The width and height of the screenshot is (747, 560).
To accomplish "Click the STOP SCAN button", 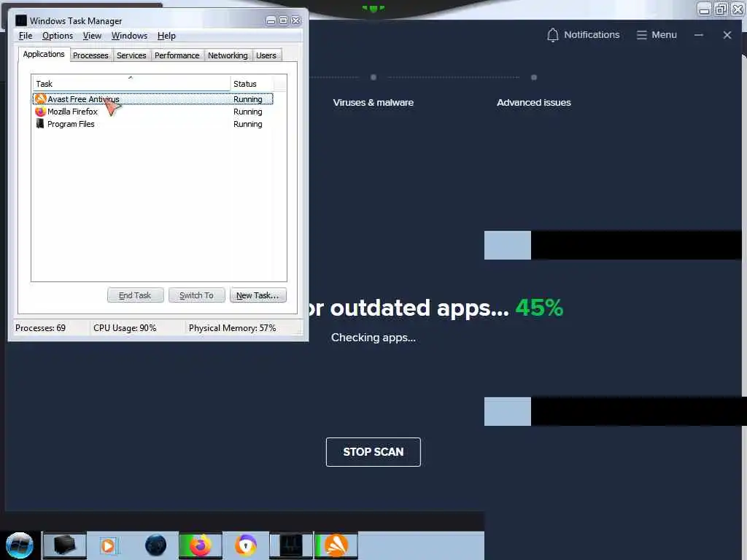I will pos(373,452).
